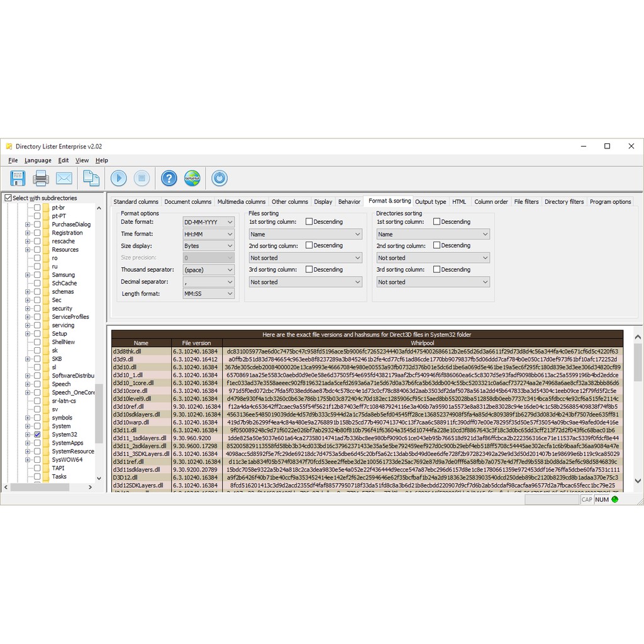Open Help with the question mark icon

point(169,178)
